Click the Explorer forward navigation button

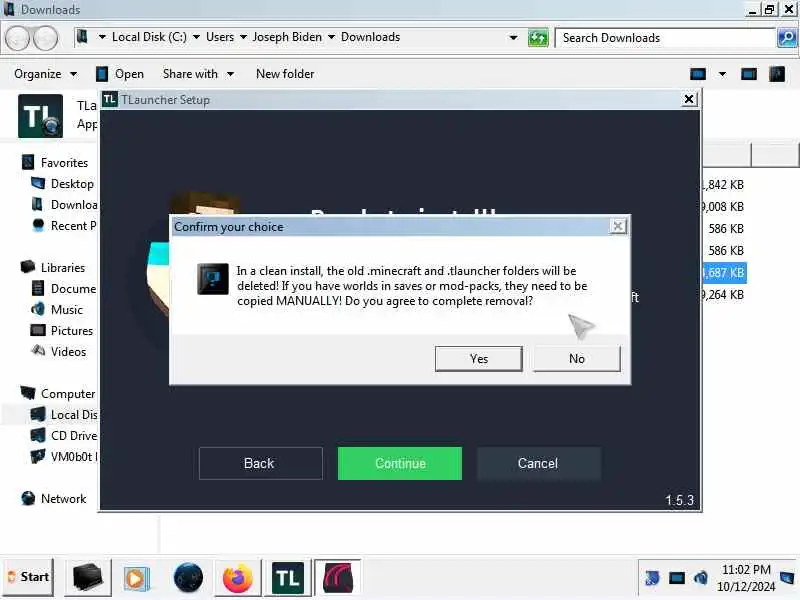(x=46, y=38)
